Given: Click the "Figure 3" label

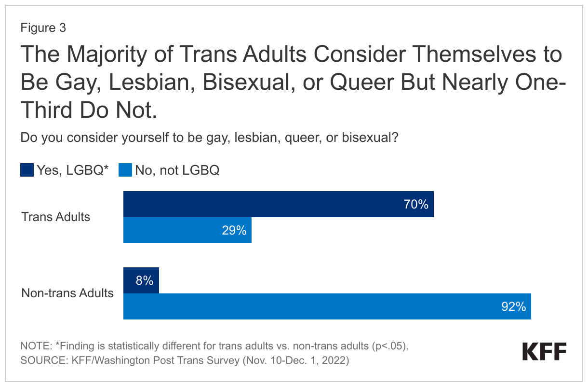Looking at the screenshot, I should pyautogui.click(x=43, y=28).
